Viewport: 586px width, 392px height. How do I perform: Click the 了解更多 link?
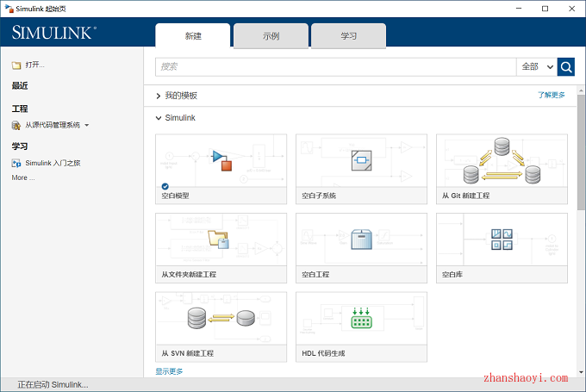552,95
